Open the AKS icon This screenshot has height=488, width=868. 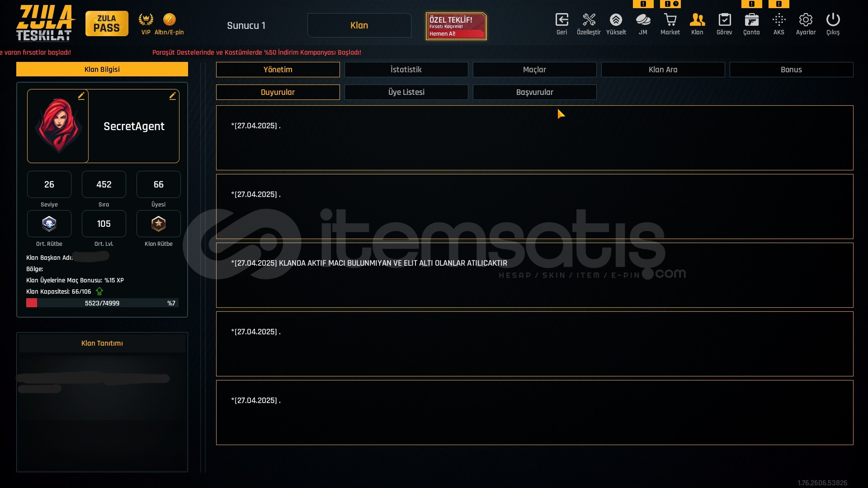tap(778, 20)
